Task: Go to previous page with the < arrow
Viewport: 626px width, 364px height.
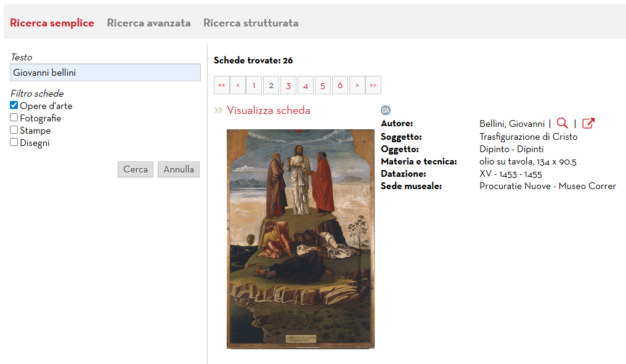Action: coord(237,85)
